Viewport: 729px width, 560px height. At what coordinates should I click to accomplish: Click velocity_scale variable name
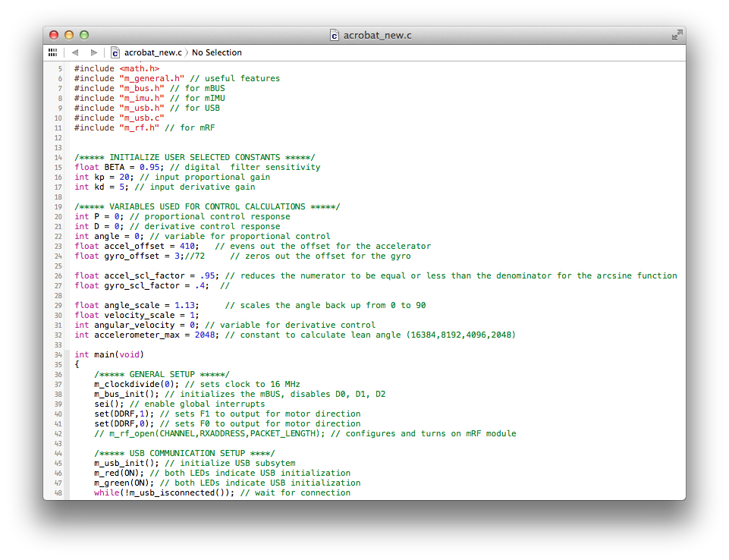point(140,316)
